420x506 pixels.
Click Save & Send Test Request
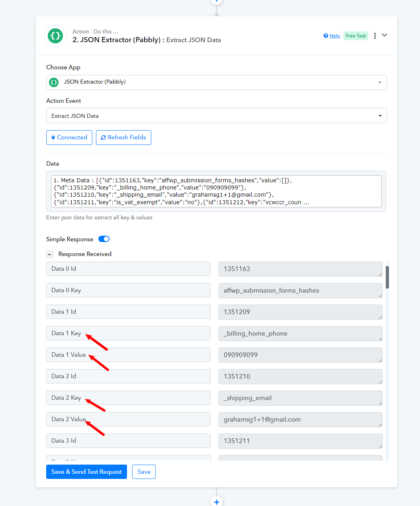click(86, 472)
